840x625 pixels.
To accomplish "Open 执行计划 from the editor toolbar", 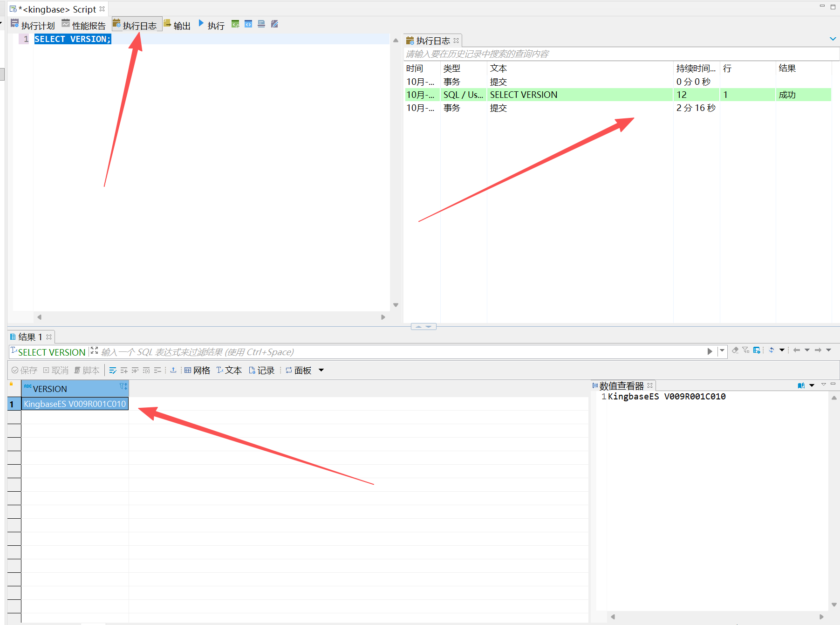I will coord(33,25).
